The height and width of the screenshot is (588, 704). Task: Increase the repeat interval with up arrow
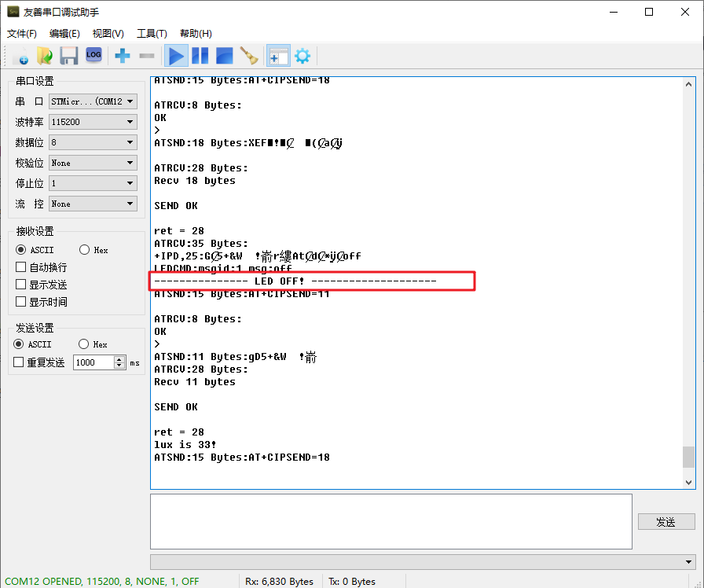point(119,359)
